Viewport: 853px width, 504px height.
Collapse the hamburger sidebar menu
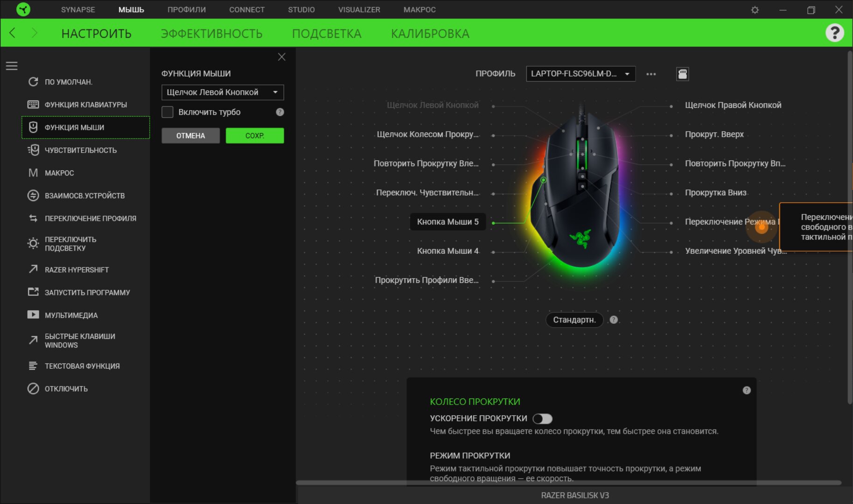pyautogui.click(x=12, y=66)
